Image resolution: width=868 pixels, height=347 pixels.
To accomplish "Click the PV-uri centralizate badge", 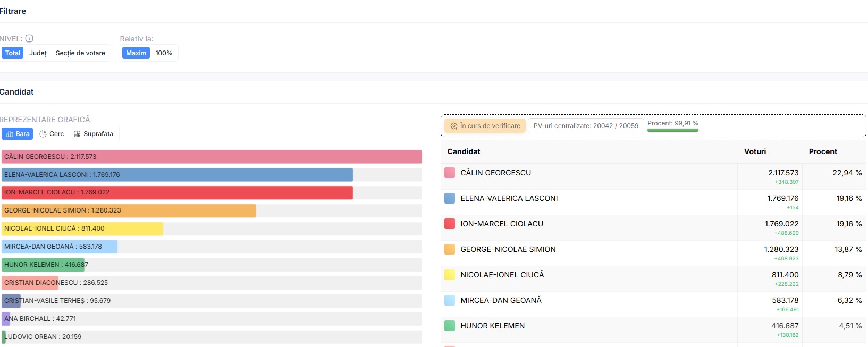I will [586, 126].
